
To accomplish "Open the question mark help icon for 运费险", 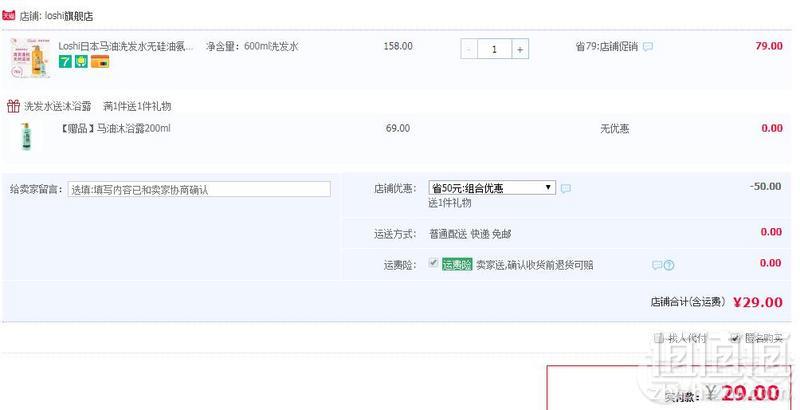I will 669,265.
